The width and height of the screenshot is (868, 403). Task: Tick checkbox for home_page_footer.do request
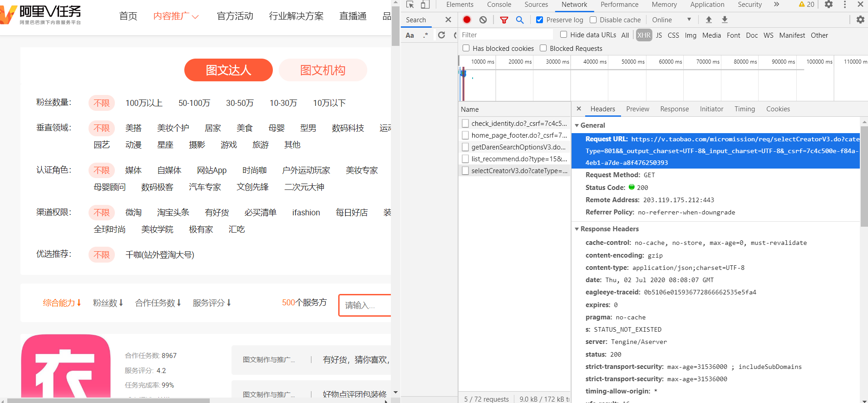point(465,135)
